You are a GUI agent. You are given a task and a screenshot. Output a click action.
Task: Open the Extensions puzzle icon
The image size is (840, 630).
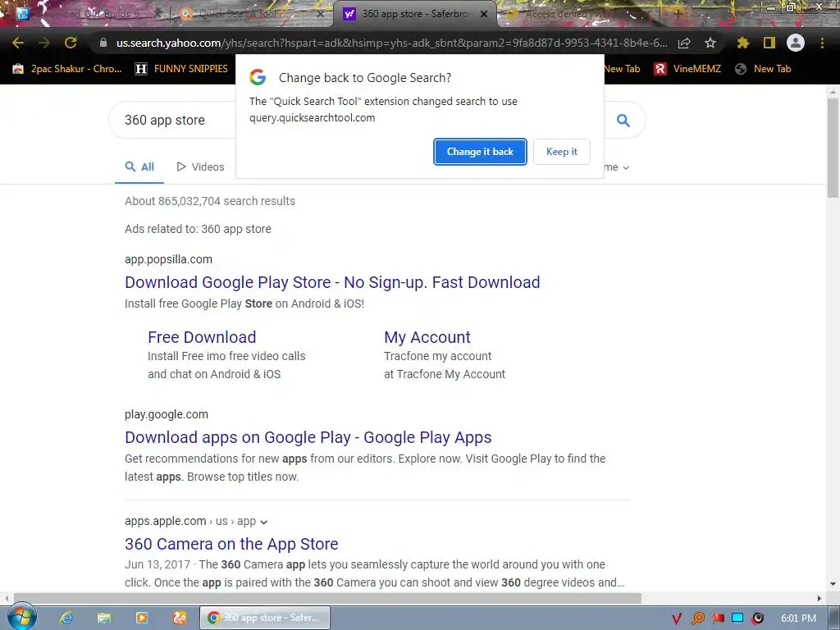pos(742,43)
